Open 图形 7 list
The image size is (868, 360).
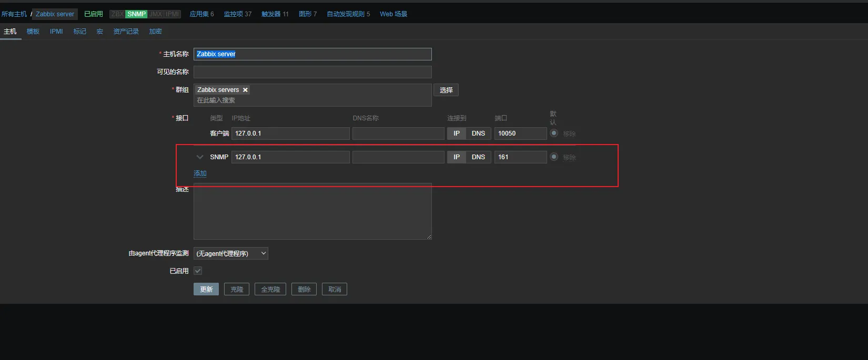(308, 14)
